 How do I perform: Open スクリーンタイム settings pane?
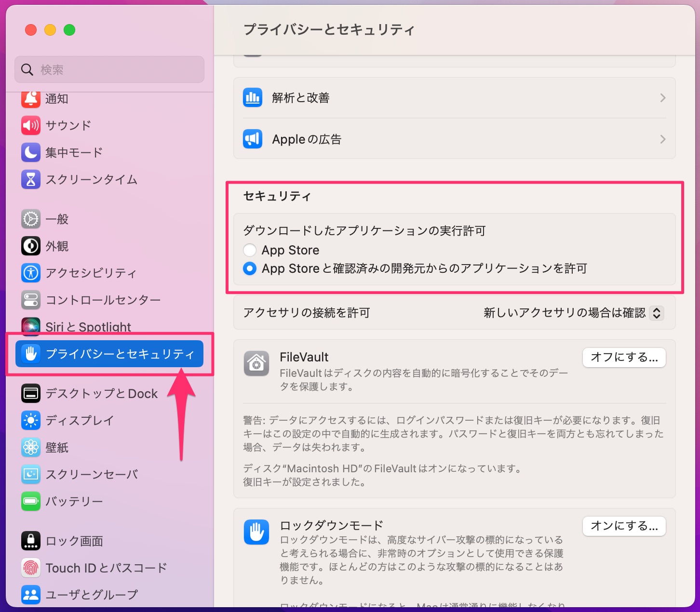click(109, 179)
